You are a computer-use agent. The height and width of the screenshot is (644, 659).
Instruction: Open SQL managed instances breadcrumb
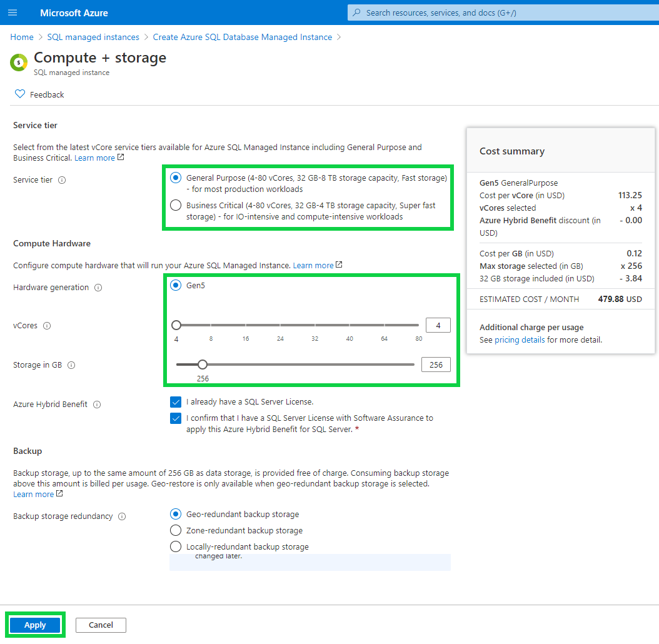click(93, 37)
